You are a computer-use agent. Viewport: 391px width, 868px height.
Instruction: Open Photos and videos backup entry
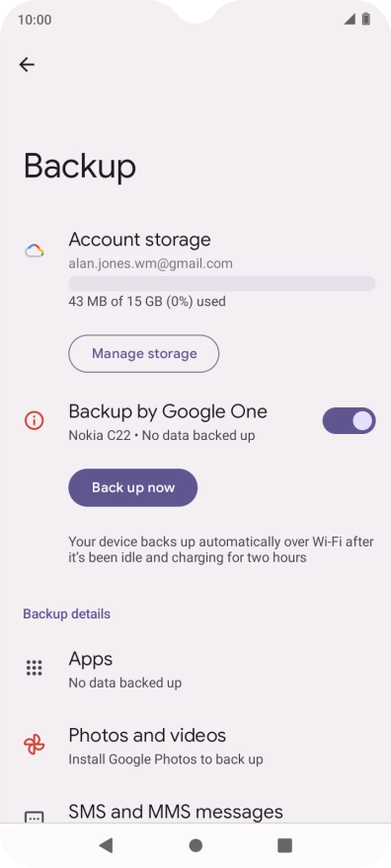click(195, 745)
